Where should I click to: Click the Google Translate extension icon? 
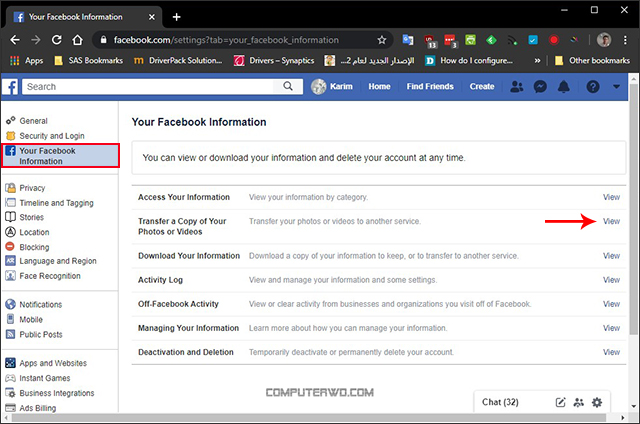tap(407, 40)
